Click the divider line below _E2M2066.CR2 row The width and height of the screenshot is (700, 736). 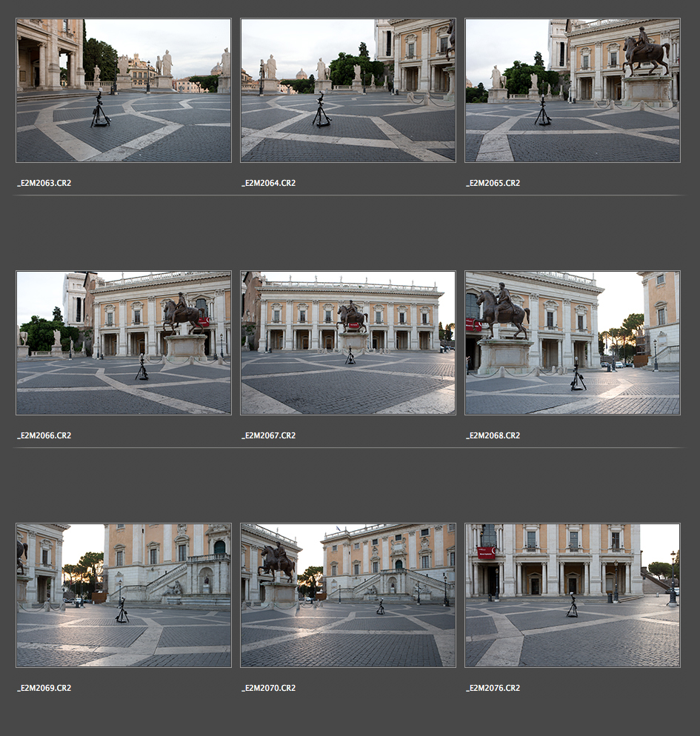point(348,448)
